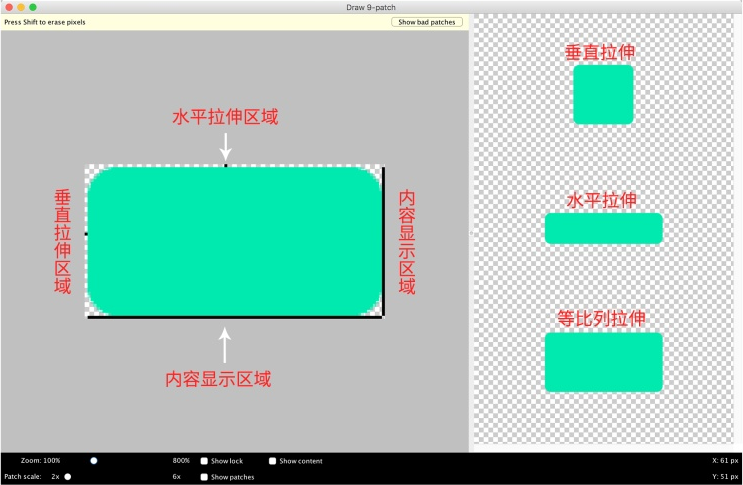Maximize the window with the green button
The image size is (743, 485).
click(33, 7)
